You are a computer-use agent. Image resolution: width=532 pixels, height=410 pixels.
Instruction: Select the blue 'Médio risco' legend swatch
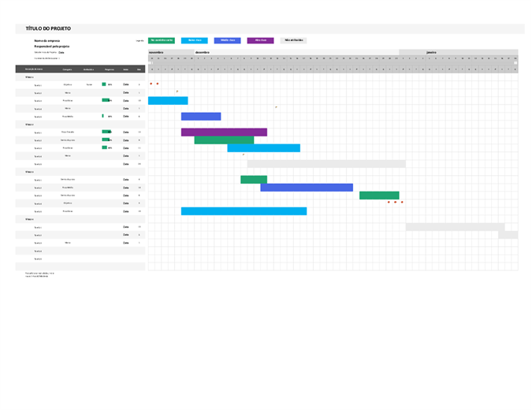pos(227,40)
